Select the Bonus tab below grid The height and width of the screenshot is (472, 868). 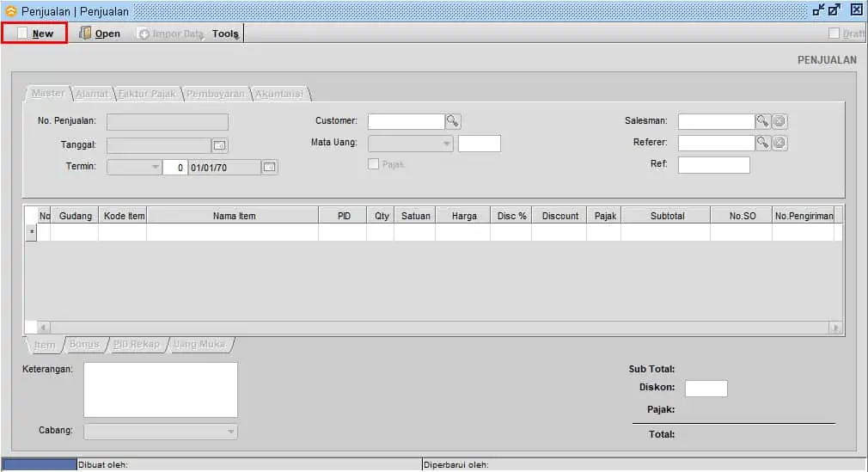pyautogui.click(x=84, y=344)
